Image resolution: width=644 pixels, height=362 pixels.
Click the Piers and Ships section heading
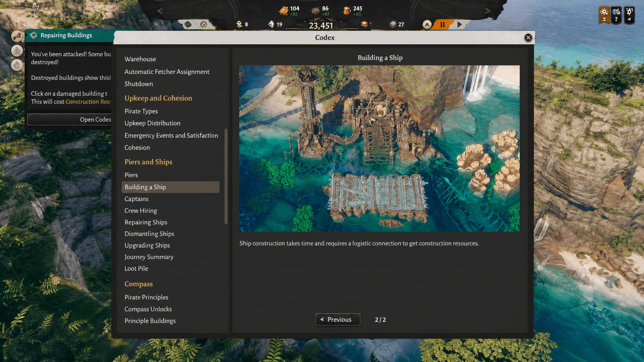click(x=148, y=162)
